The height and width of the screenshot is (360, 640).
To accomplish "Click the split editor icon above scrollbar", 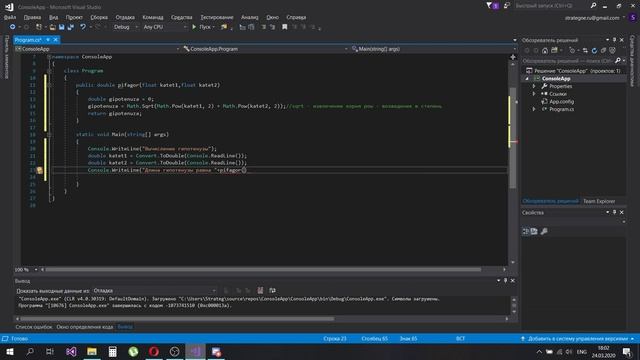I will [x=513, y=57].
